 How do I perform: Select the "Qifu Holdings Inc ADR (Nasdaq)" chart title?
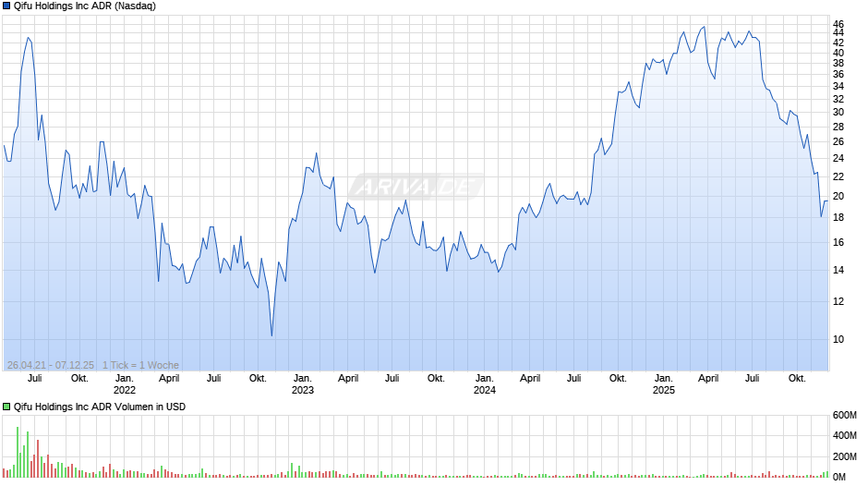[x=85, y=6]
